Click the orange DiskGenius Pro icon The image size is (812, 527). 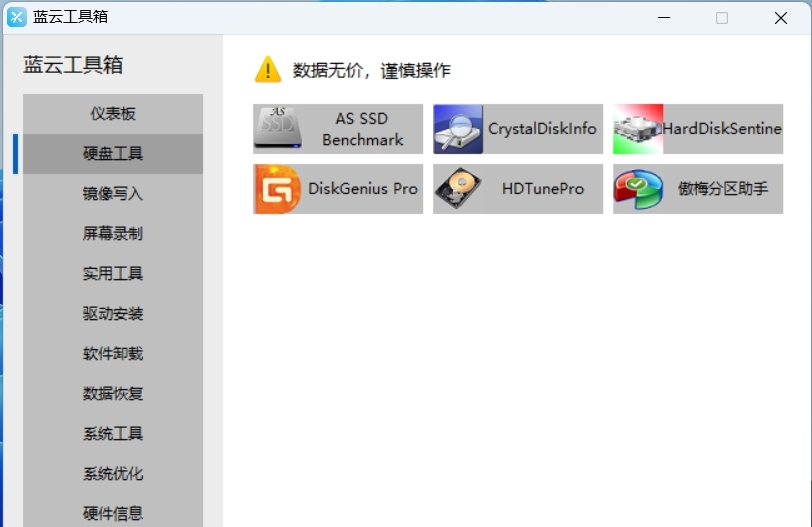[278, 189]
